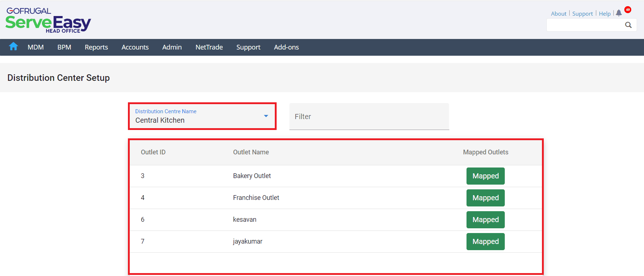Click the Help link in header
This screenshot has height=276, width=644.
pyautogui.click(x=604, y=14)
